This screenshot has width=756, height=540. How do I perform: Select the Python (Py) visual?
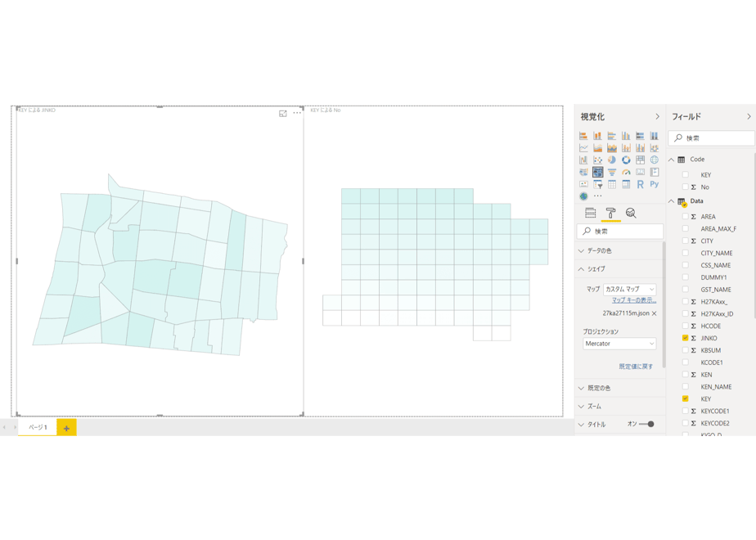pos(655,184)
